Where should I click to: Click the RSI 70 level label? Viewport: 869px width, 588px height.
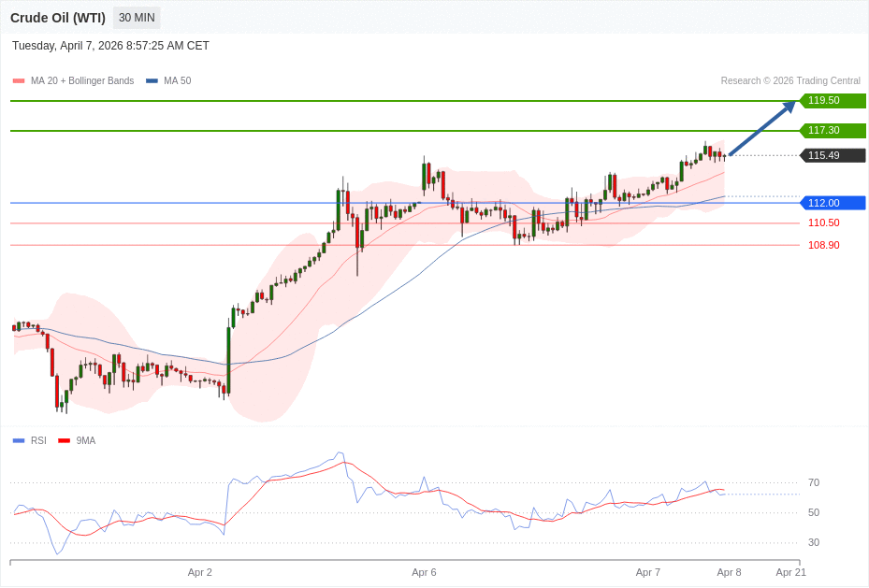[x=813, y=483]
